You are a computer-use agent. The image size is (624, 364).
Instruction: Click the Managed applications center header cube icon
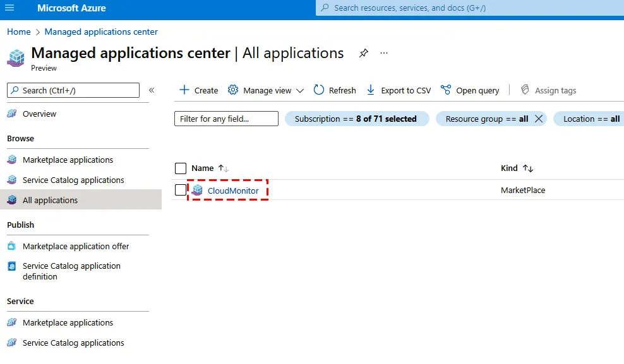tap(16, 58)
